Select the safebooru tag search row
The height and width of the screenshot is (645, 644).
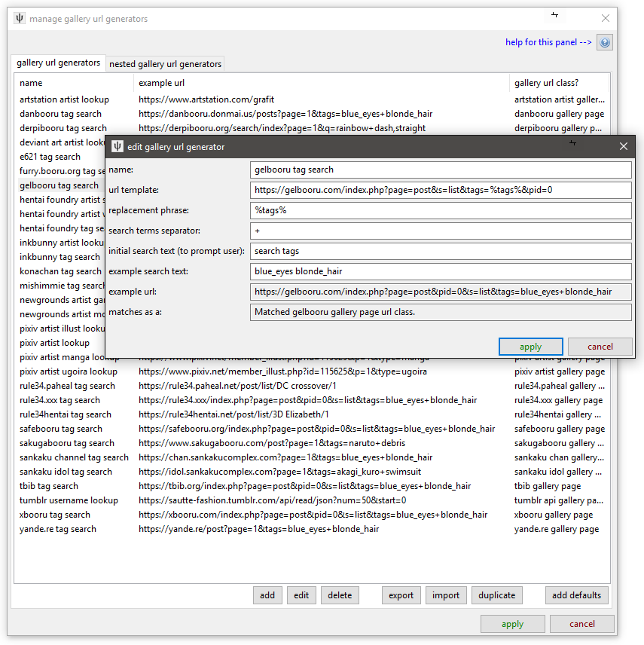(312, 429)
